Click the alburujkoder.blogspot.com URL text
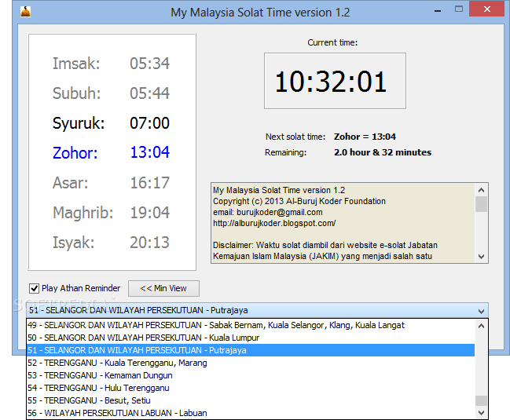Screen dimensions: 510x420 (x=274, y=224)
